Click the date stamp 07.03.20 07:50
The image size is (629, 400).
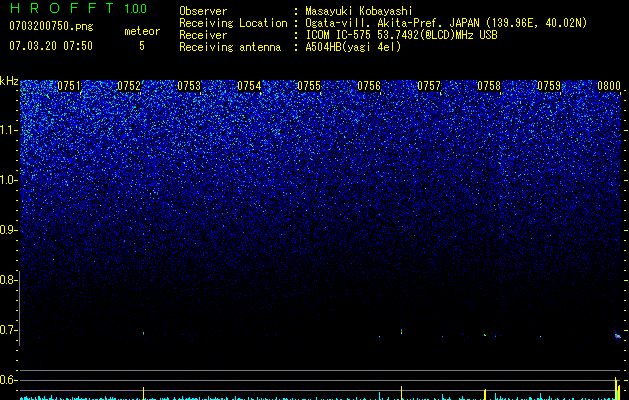[51, 46]
